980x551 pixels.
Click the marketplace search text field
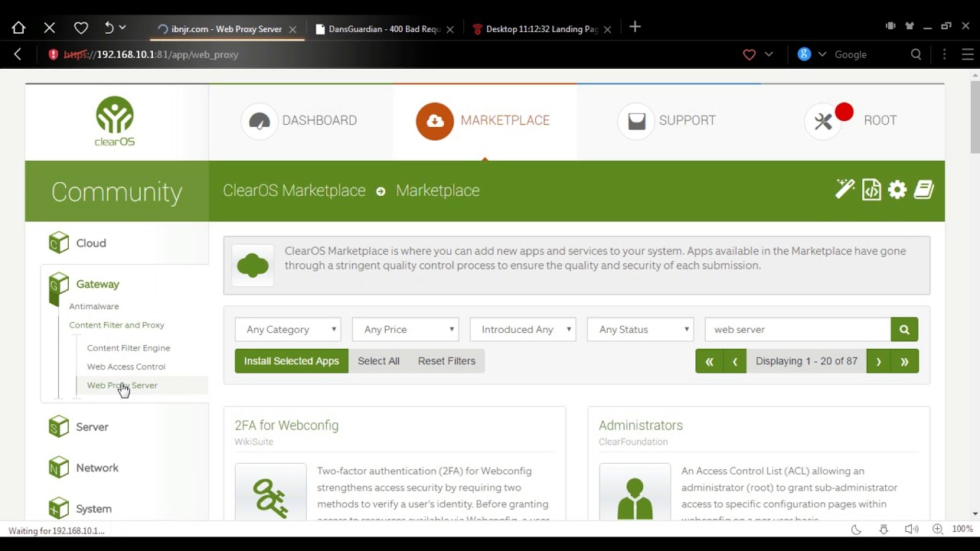click(x=798, y=330)
